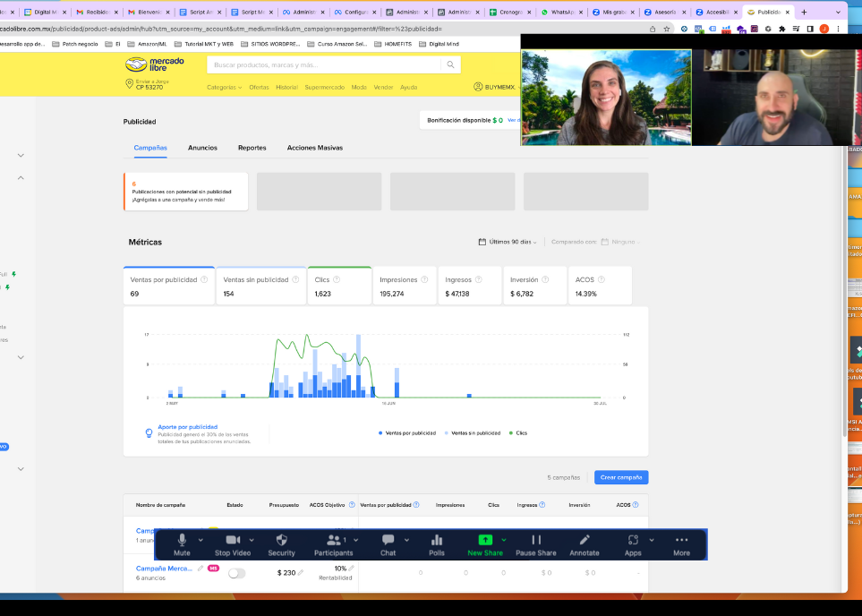The height and width of the screenshot is (616, 862).
Task: Open the Zoom Annotate tool
Action: point(585,545)
